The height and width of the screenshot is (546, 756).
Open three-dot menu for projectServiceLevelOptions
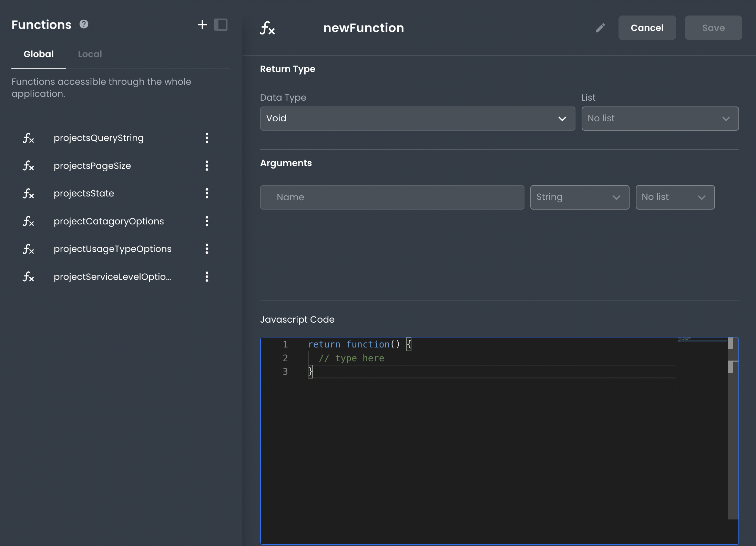(207, 277)
